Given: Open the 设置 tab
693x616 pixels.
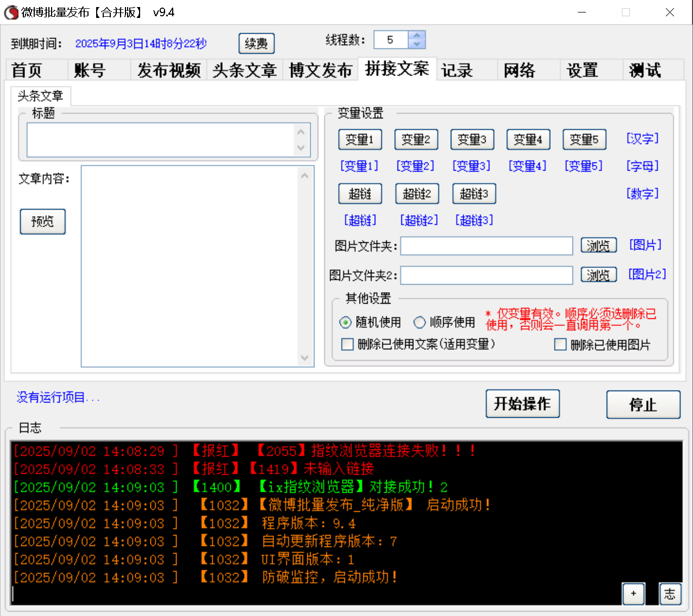Looking at the screenshot, I should (x=581, y=70).
